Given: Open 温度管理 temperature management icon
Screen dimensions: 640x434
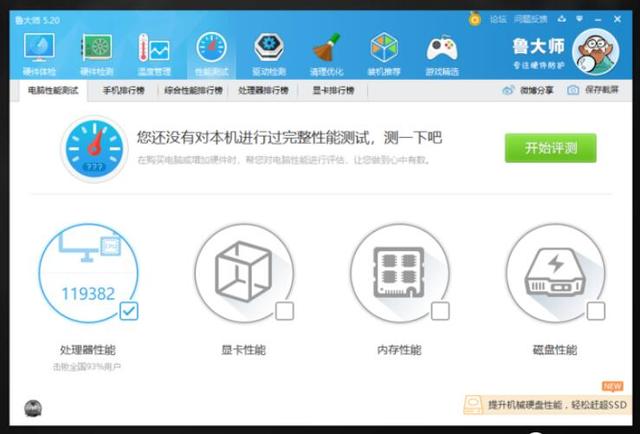Looking at the screenshot, I should pos(154,50).
